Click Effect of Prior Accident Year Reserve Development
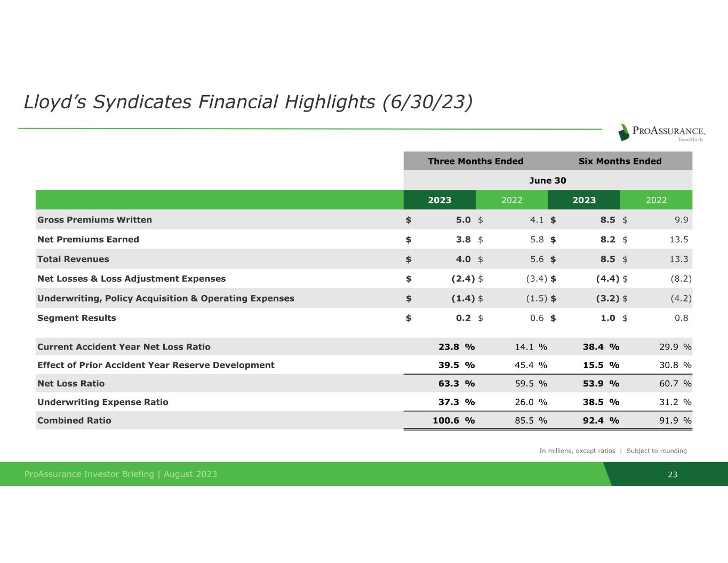The image size is (728, 563). coord(156,365)
